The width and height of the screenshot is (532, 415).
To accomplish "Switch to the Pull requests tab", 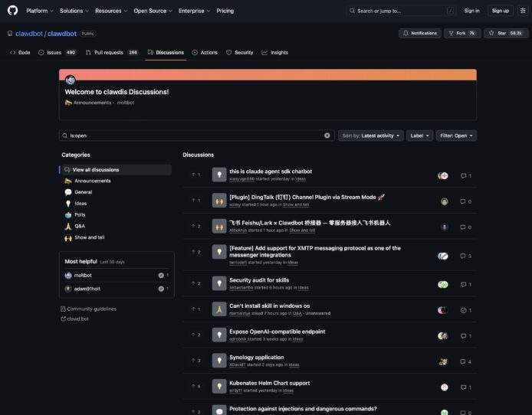I will point(111,53).
